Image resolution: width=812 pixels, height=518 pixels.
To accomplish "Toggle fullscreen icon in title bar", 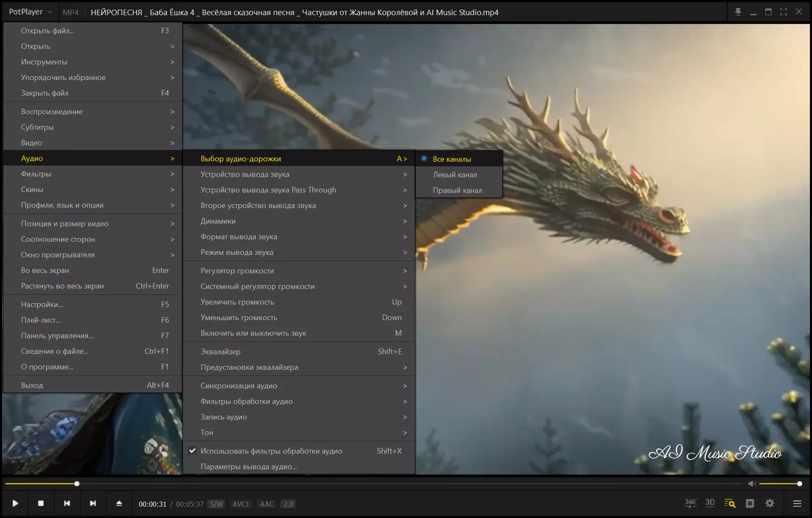I will [784, 12].
